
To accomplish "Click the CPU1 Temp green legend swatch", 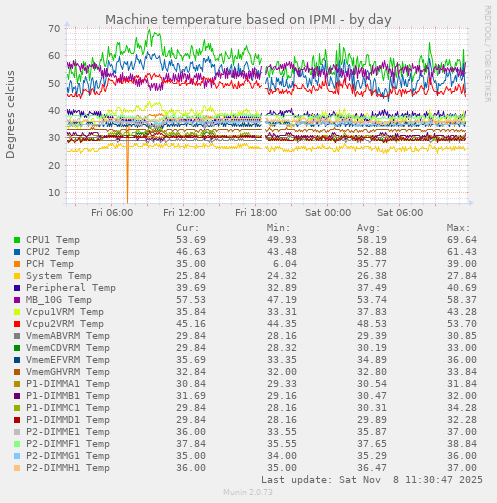I will (17, 240).
